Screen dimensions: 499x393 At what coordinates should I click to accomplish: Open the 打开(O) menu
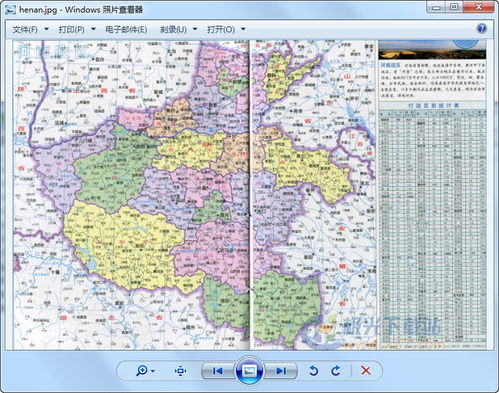[221, 30]
